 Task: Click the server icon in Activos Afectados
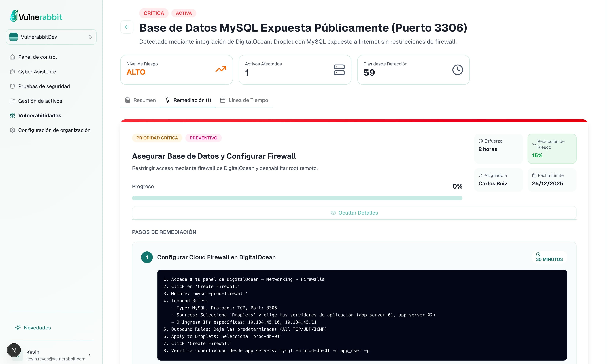point(339,70)
